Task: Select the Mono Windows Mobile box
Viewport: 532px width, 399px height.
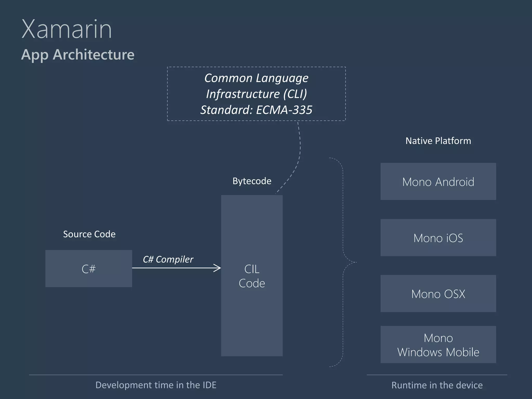Action: [x=438, y=345]
